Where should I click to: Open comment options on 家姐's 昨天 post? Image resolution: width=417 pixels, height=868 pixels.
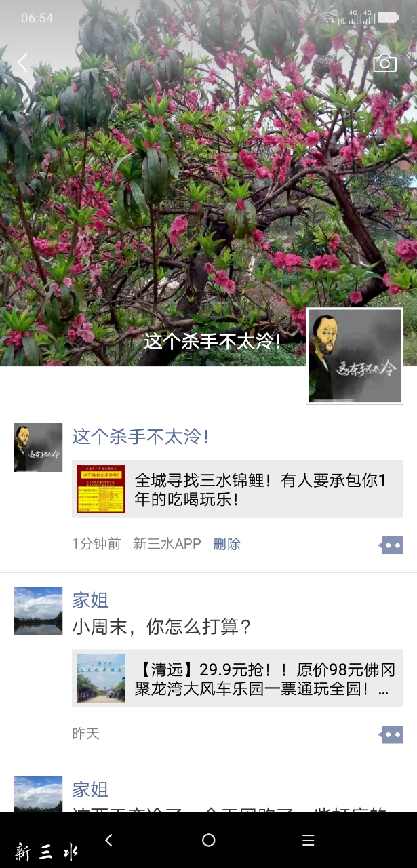(x=392, y=734)
